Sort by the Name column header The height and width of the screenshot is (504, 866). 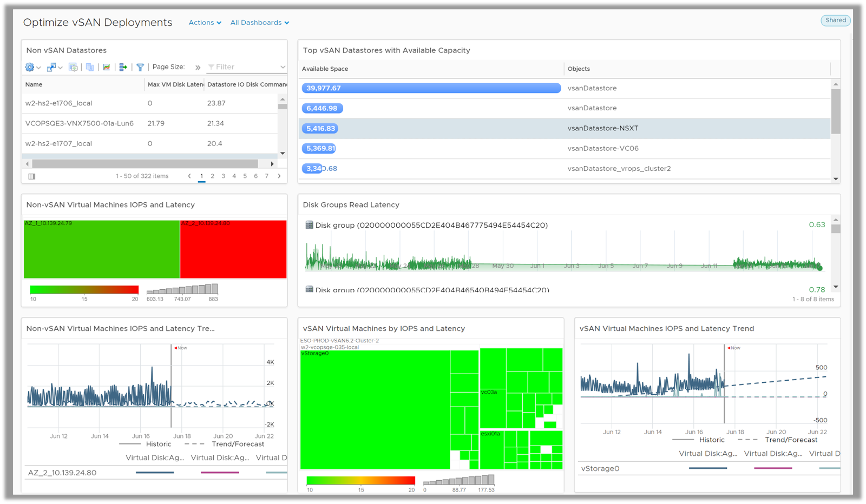coord(34,84)
